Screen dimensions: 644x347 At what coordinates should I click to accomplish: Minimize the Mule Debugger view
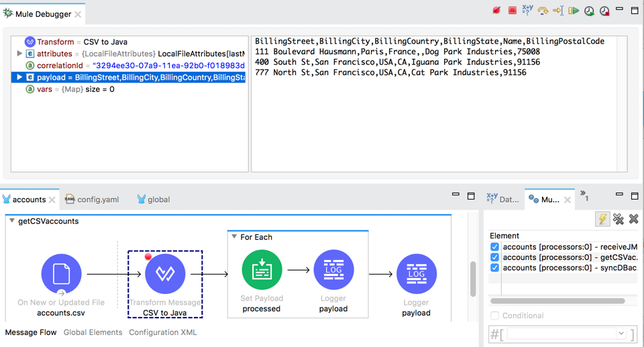click(619, 9)
